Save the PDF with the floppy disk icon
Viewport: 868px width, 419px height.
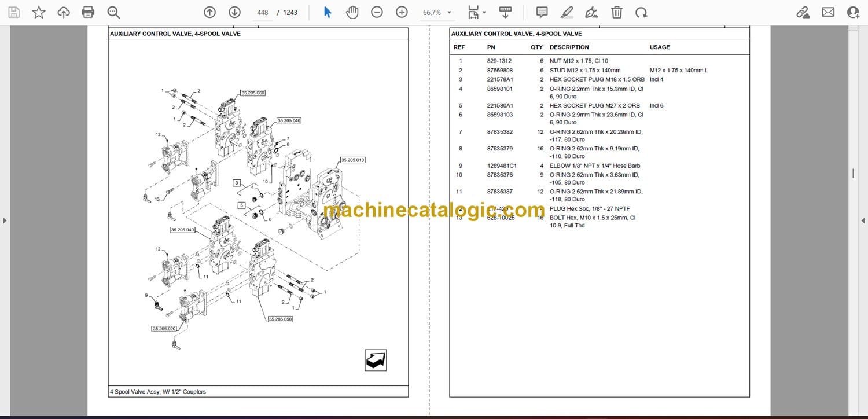click(14, 12)
